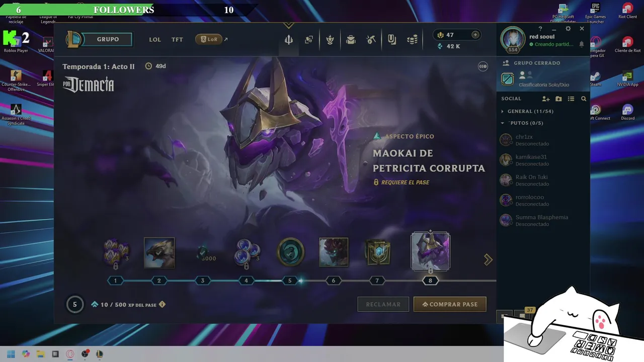644x362 pixels.
Task: Click the red sooul summoner name
Action: coord(542,37)
